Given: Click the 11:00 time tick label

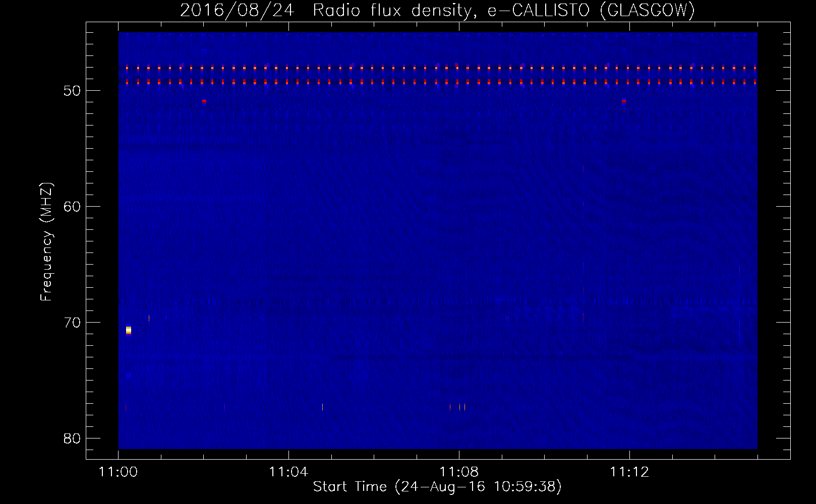Looking at the screenshot, I should click(118, 472).
